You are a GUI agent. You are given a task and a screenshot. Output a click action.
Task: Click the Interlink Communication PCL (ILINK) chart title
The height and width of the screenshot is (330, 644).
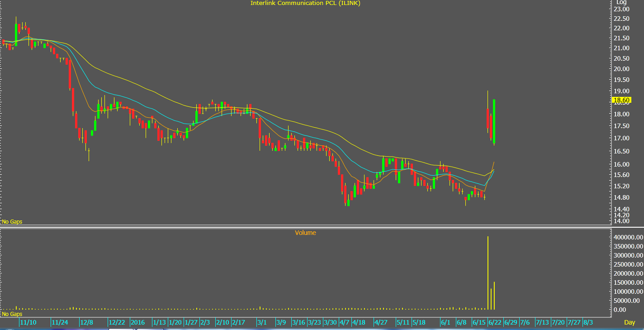click(x=305, y=3)
